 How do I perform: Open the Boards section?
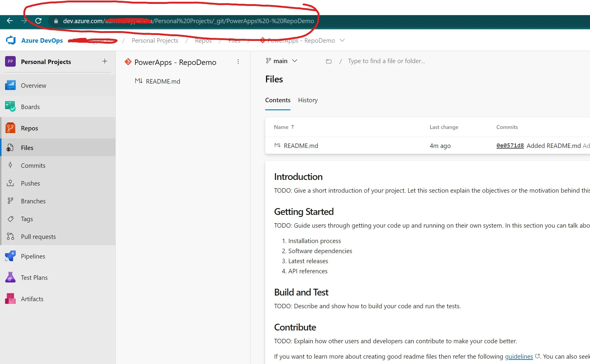(30, 107)
